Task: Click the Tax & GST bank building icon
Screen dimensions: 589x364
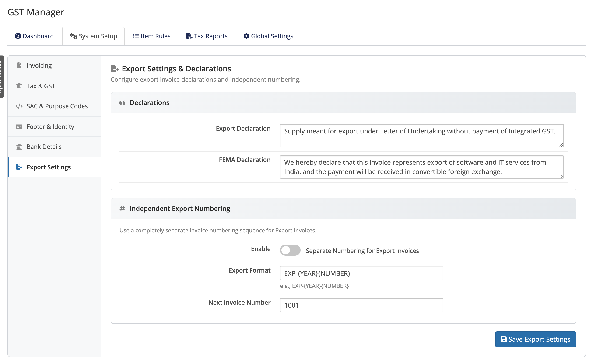Action: point(19,86)
